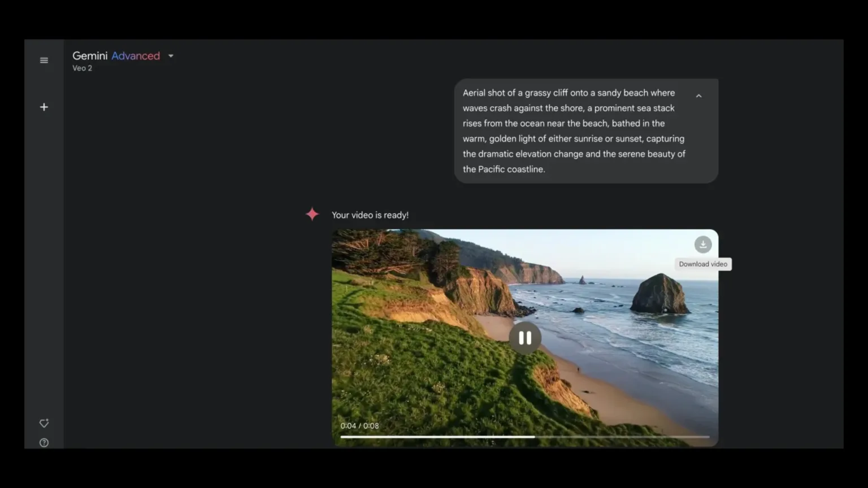Pause the playing video
This screenshot has width=868, height=488.
coord(525,338)
